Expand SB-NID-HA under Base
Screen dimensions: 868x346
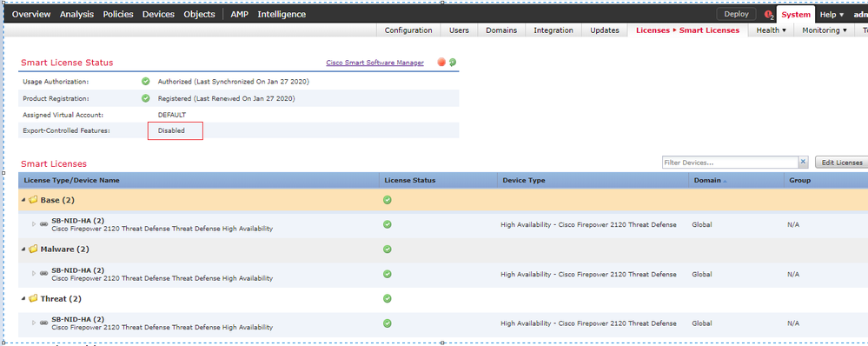tap(34, 224)
